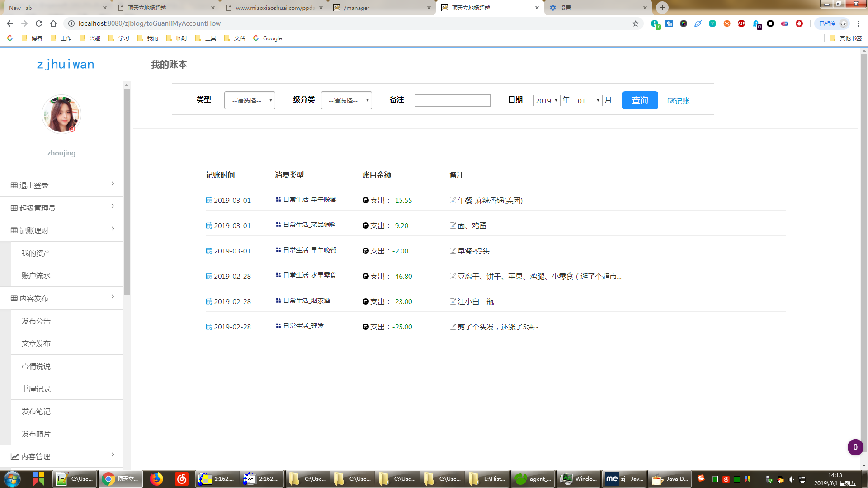
Task: Click the browser address bar URL
Action: tap(150, 23)
